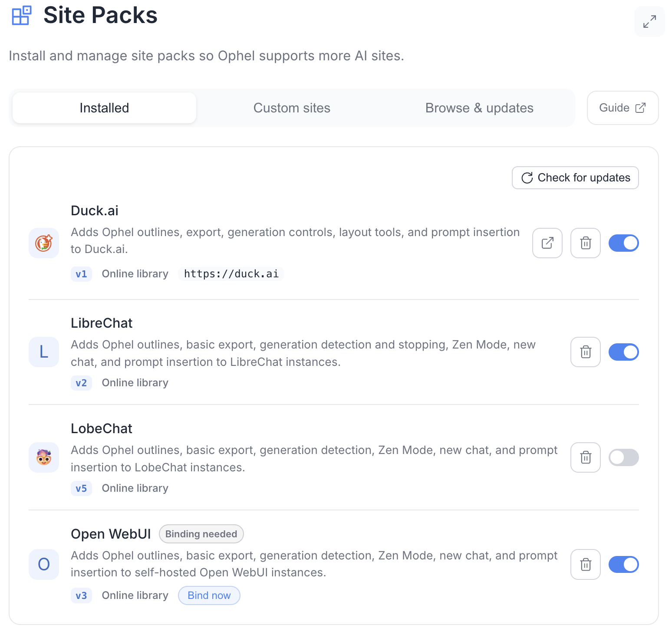Disable the LibreChat site pack toggle
The width and height of the screenshot is (672, 638).
pos(623,352)
